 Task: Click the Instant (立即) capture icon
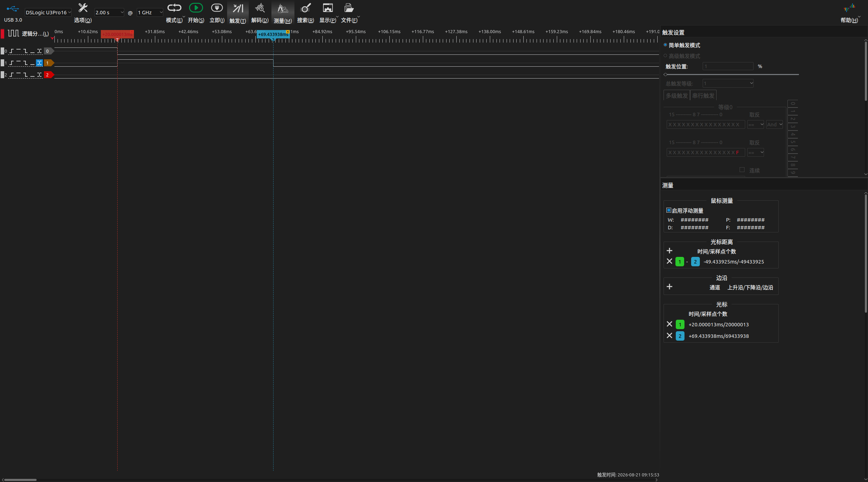click(217, 8)
